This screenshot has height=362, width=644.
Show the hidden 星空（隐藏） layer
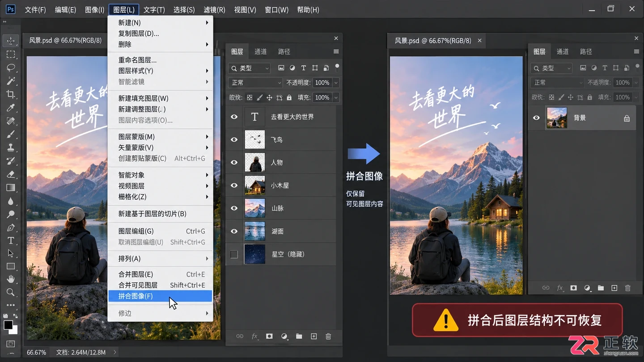[x=234, y=254]
